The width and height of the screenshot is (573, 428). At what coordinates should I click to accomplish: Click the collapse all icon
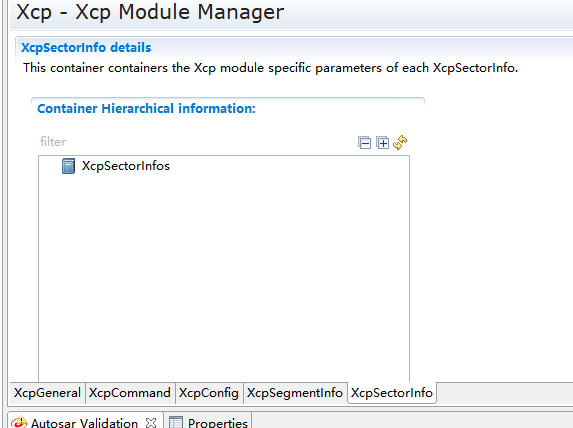pyautogui.click(x=364, y=143)
